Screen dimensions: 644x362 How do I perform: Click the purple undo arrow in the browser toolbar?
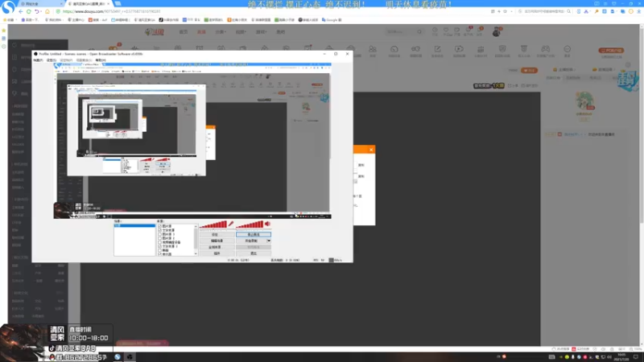[37, 11]
